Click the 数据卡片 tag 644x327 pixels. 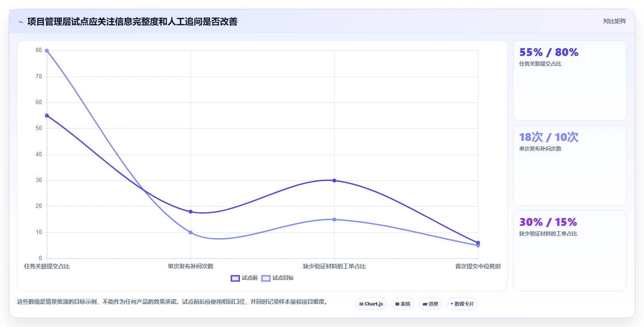[462, 304]
